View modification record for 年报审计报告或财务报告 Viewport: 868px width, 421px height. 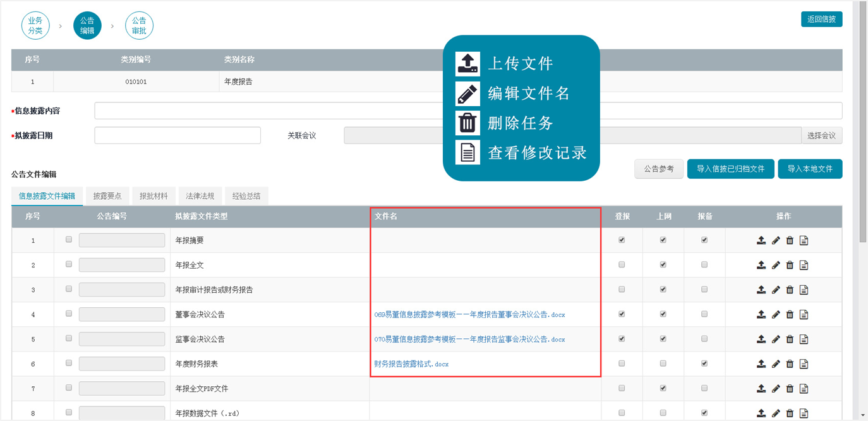click(x=804, y=290)
